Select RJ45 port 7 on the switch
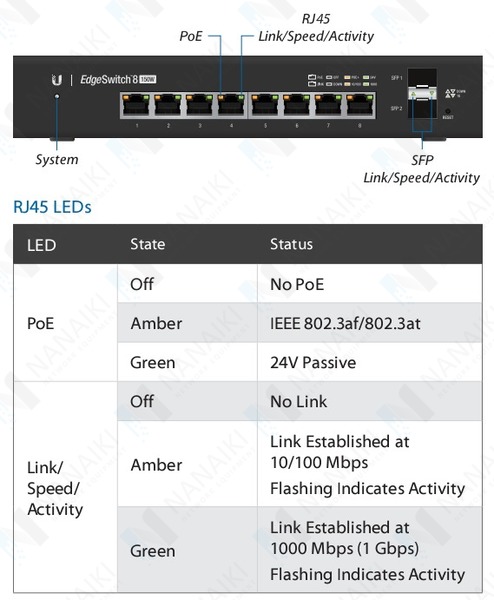The image size is (494, 600). coord(328,105)
